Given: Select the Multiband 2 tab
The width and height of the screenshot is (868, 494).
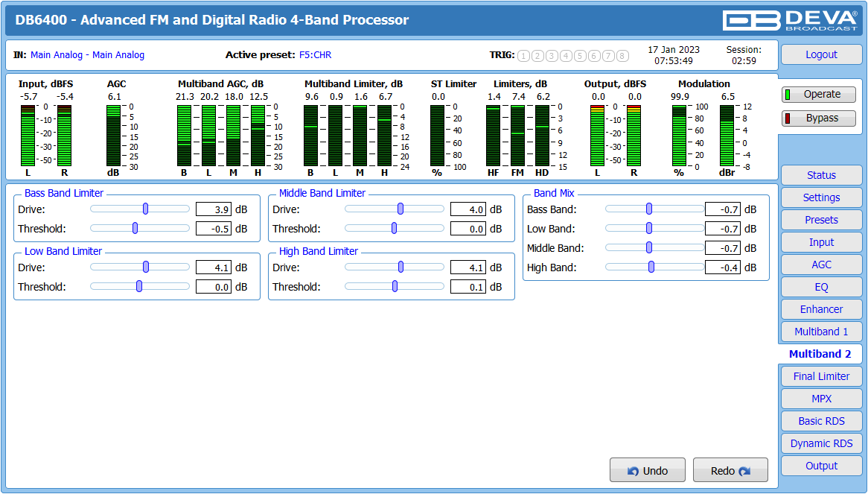Looking at the screenshot, I should pyautogui.click(x=820, y=354).
